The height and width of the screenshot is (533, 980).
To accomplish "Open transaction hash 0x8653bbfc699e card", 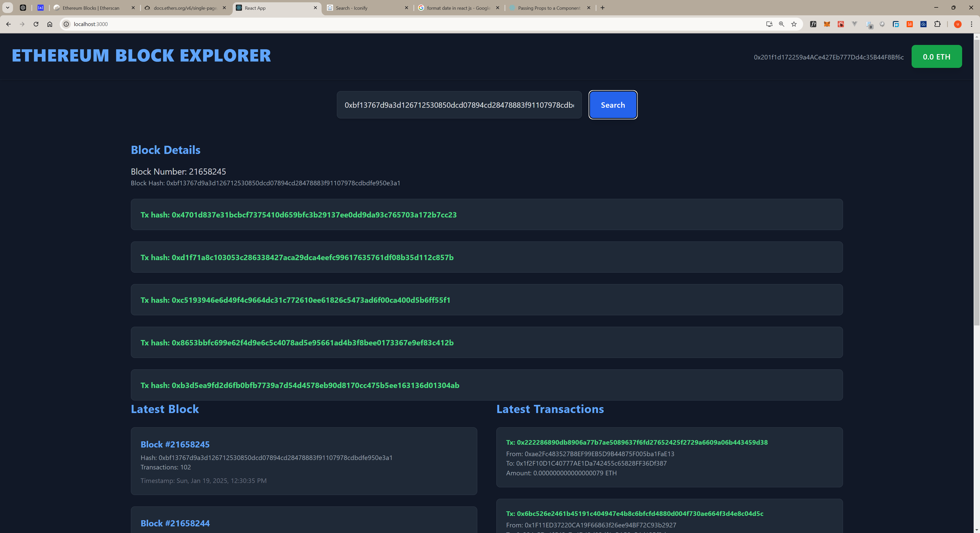I will click(x=487, y=342).
